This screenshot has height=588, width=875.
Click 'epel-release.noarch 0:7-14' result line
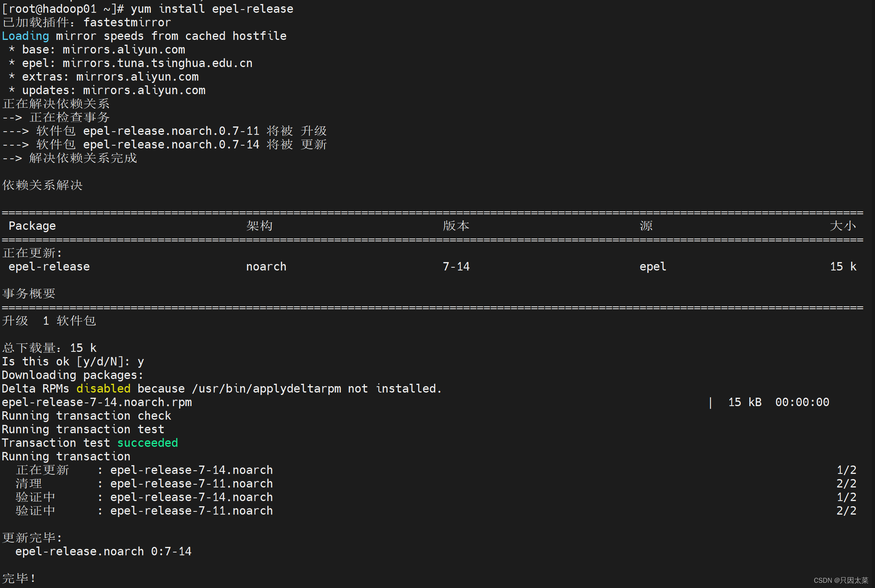[x=104, y=551]
